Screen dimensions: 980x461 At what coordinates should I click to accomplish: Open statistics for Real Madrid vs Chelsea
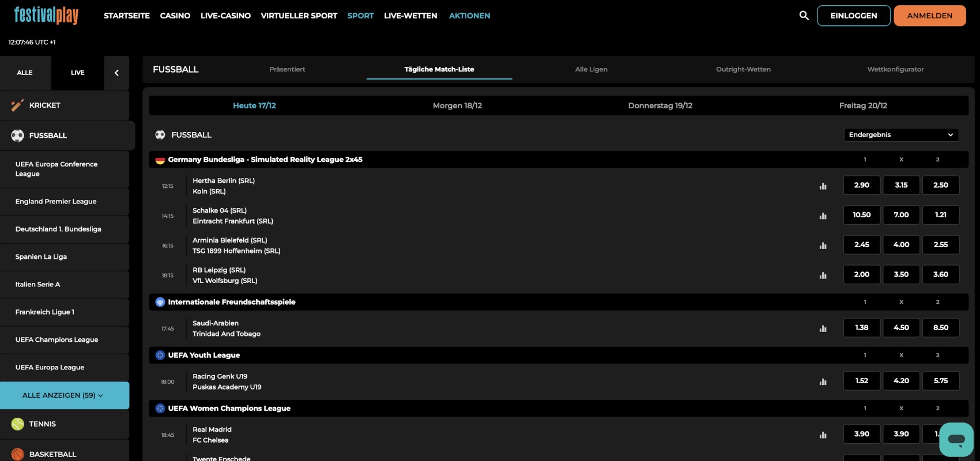coord(823,435)
